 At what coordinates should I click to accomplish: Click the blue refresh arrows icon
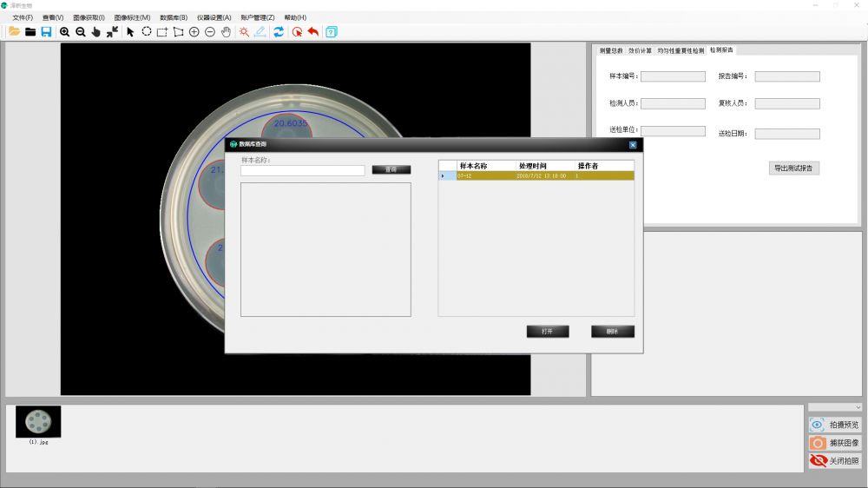(x=279, y=32)
